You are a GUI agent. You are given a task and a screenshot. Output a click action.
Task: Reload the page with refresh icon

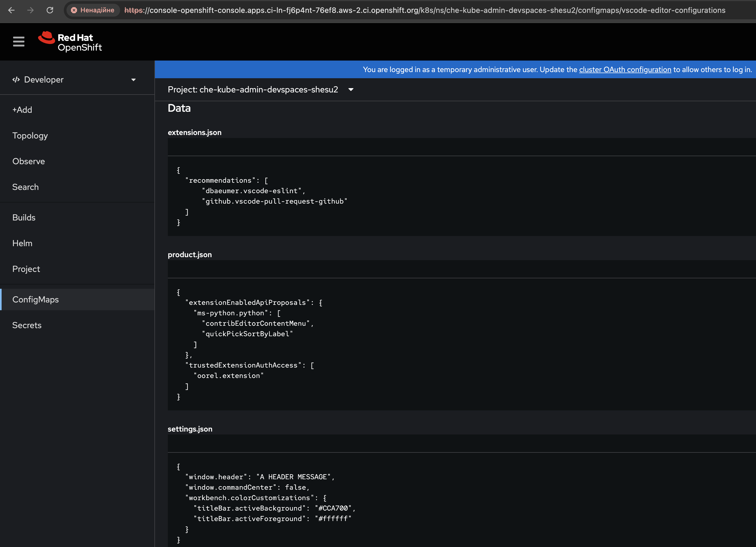[x=50, y=10]
